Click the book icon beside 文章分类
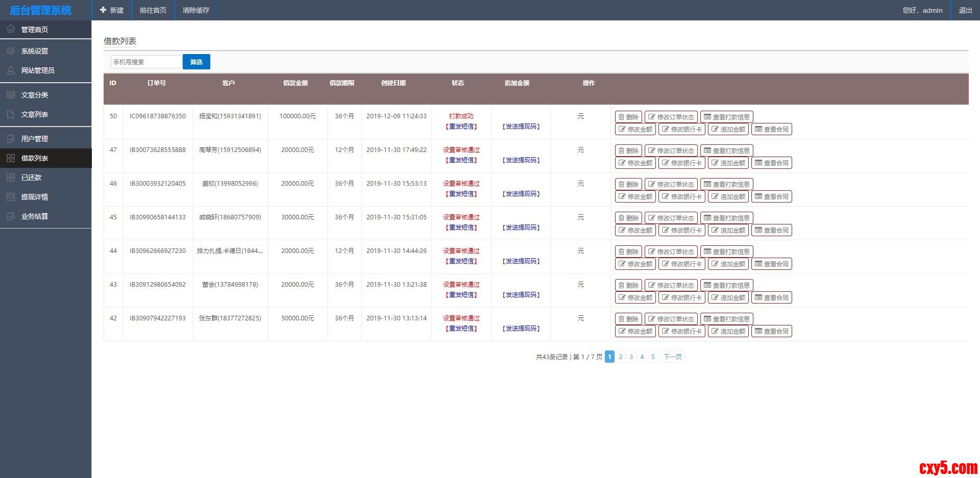Viewport: 980px width, 478px height. point(11,95)
